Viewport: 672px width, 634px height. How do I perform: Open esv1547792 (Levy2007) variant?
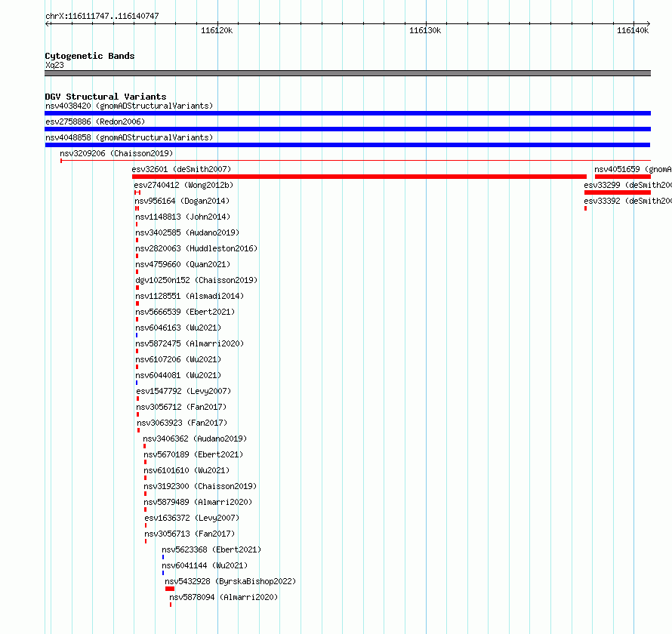pyautogui.click(x=183, y=391)
